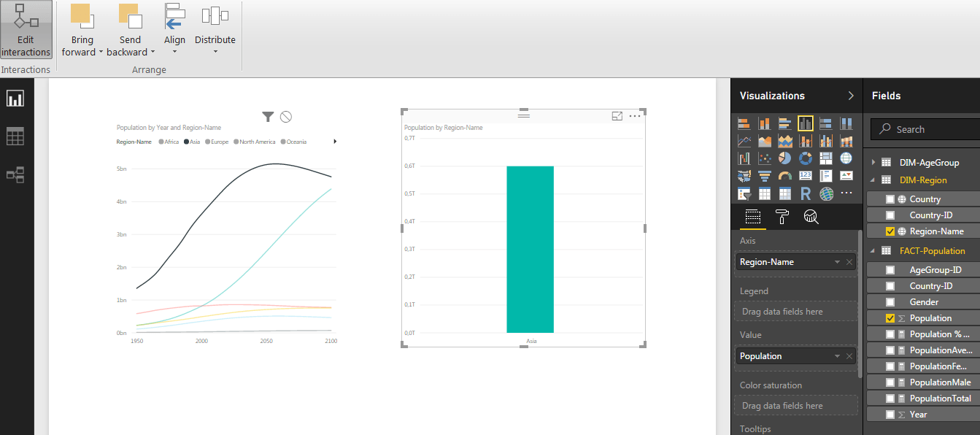Open the Format paint roller tab
This screenshot has width=980, height=435.
(782, 216)
